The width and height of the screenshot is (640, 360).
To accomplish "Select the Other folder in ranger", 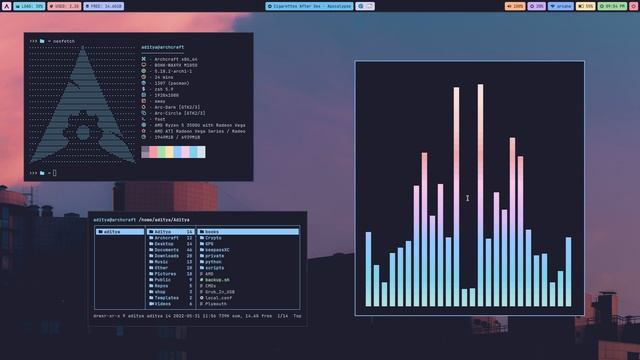I will (x=170, y=268).
